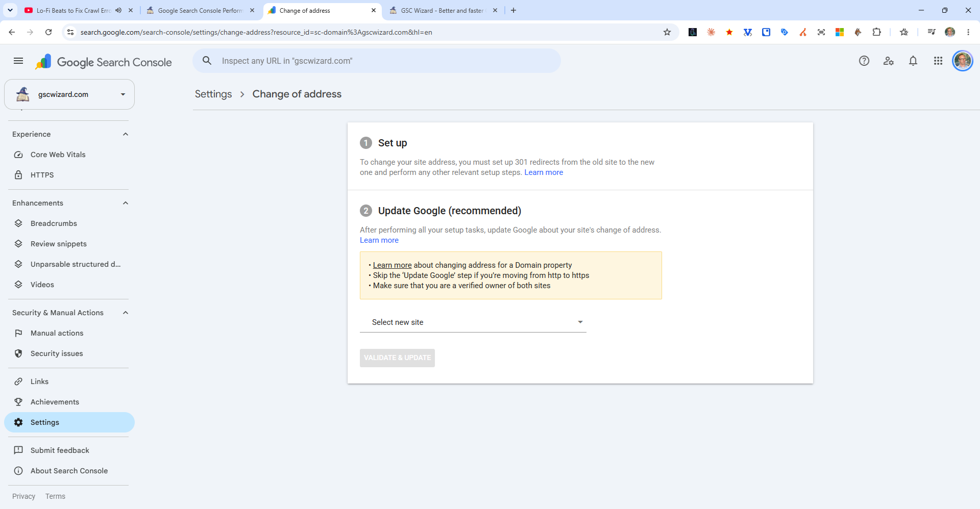Click the URL inspection search field

tap(377, 61)
